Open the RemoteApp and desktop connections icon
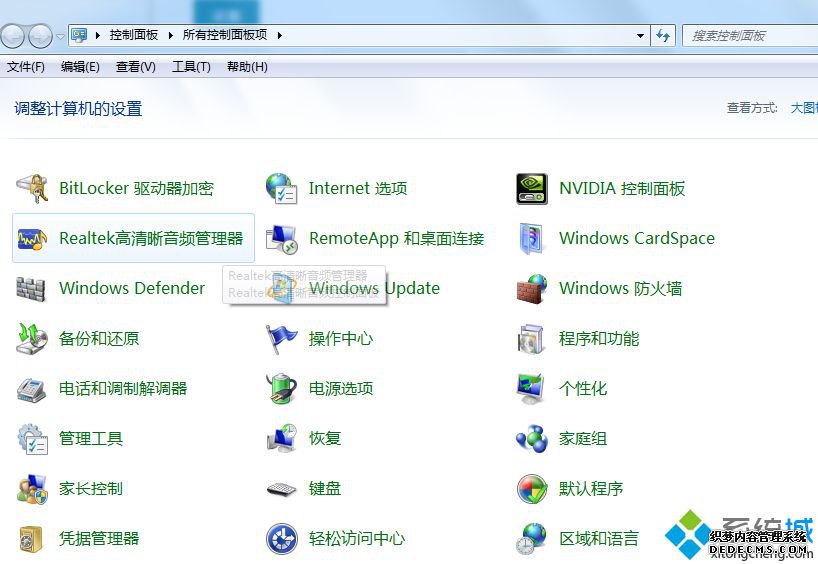818x564 pixels. tap(282, 239)
